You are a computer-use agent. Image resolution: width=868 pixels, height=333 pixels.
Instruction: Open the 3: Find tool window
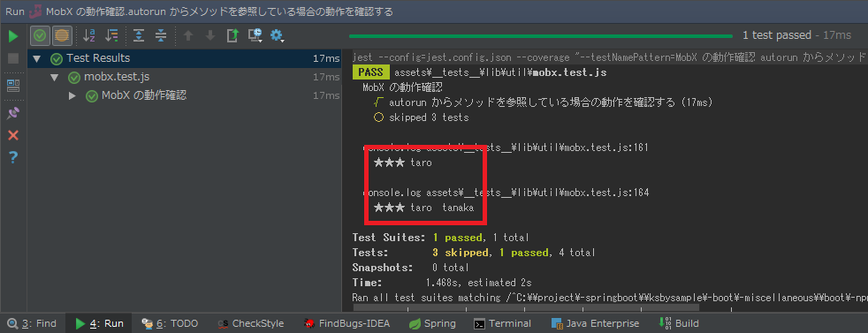point(32,323)
